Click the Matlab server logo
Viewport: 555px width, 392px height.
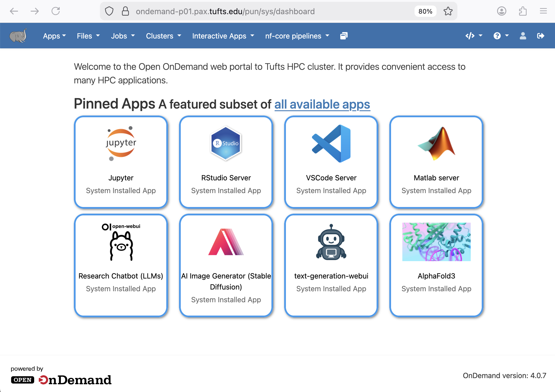pos(436,144)
